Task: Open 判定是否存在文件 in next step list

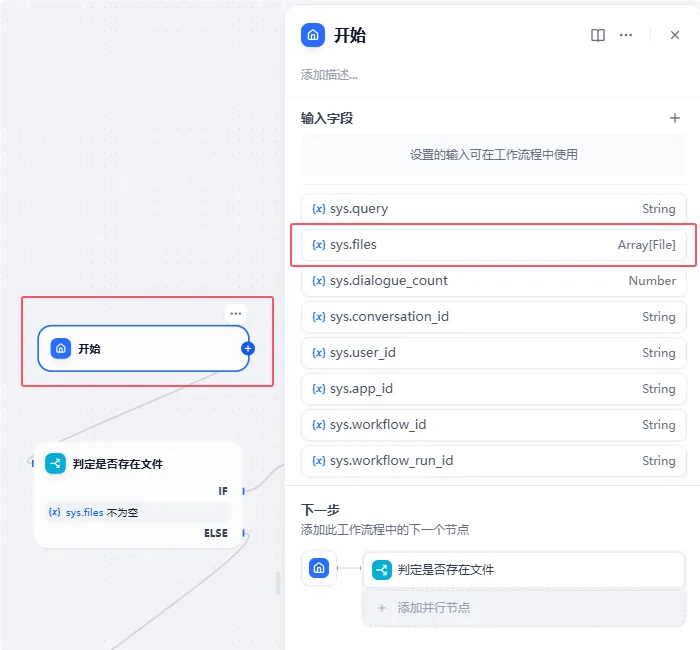Action: (524, 570)
